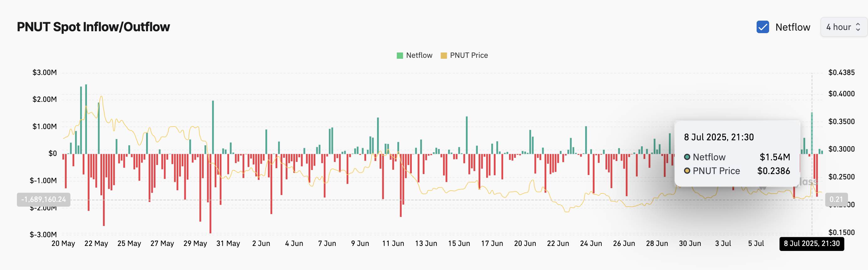Viewport: 868px width, 270px height.
Task: Click the 8 Jul 2025, 21:30 crosshair label
Action: tap(811, 244)
